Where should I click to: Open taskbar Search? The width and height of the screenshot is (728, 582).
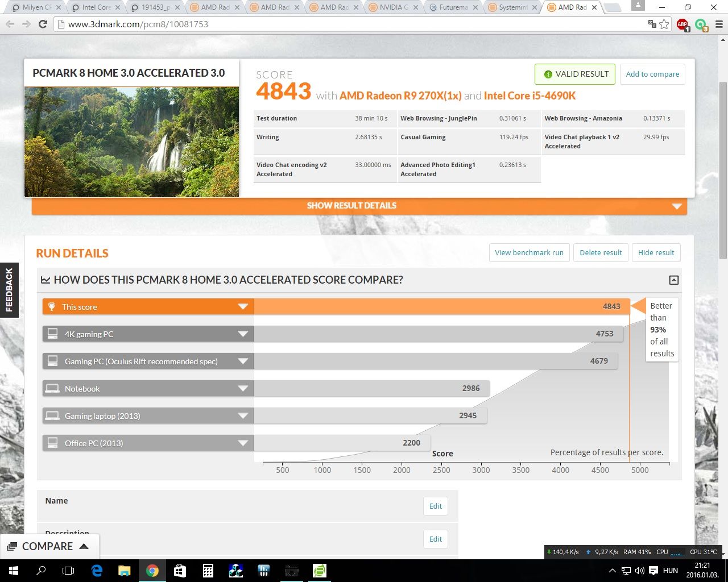coord(41,571)
